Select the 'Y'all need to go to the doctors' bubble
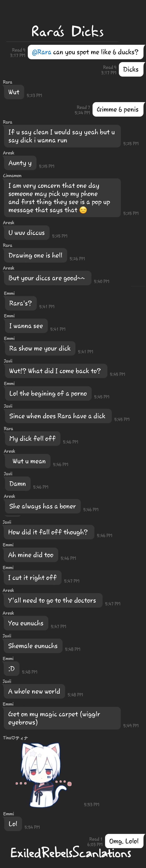Screen dimensions: 146x868 point(53,600)
